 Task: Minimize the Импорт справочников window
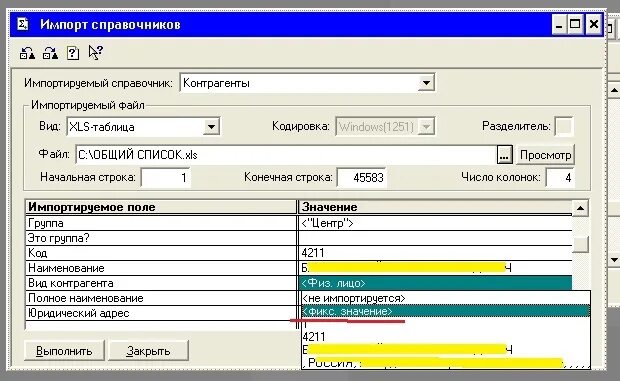[x=559, y=25]
